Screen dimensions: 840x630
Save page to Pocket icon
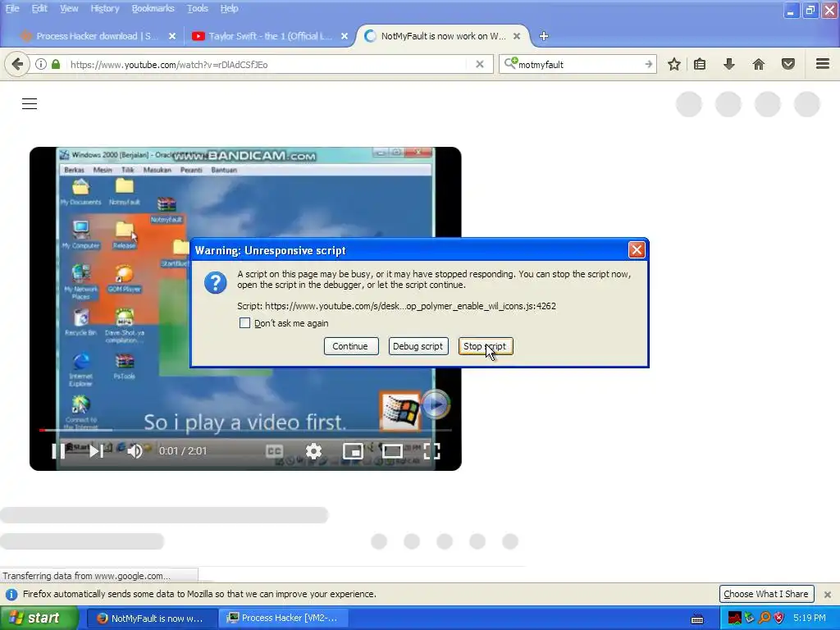pyautogui.click(x=788, y=64)
